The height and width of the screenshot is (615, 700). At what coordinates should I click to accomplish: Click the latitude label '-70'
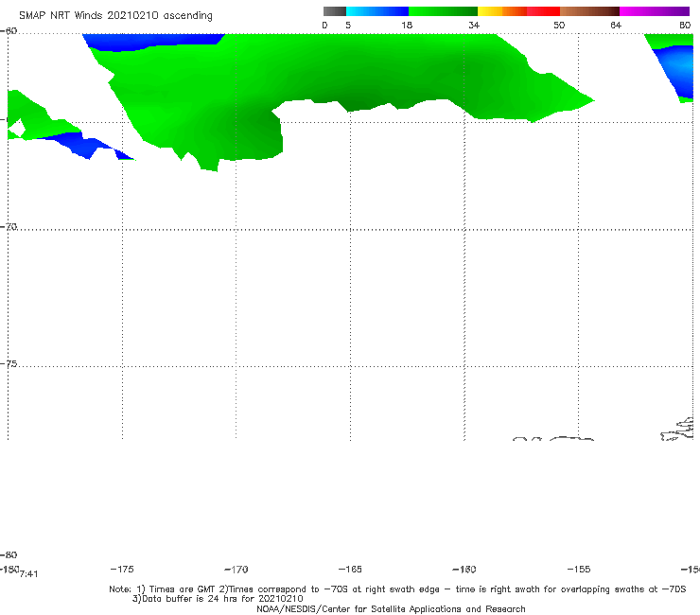[x=9, y=227]
